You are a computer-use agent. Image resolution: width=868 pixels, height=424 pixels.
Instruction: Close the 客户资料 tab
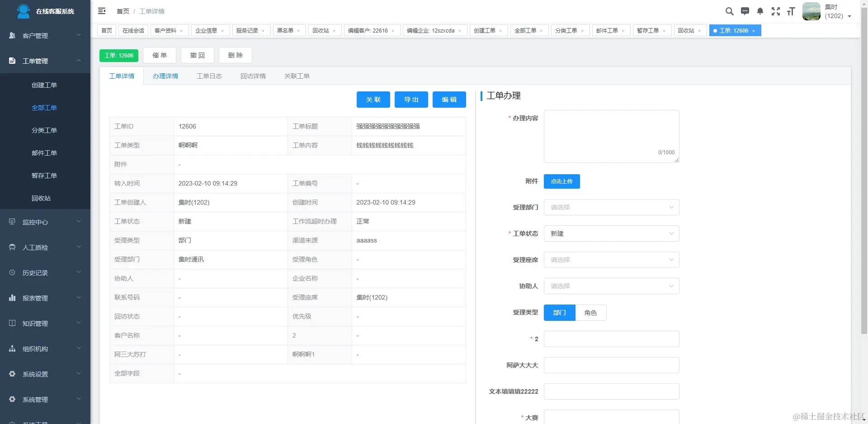181,31
